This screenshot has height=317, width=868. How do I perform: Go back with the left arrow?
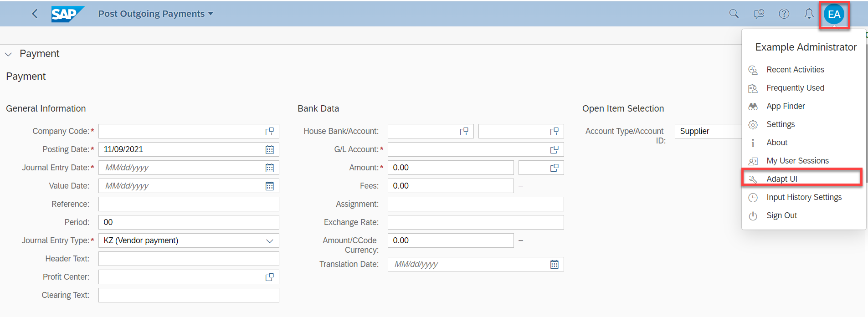click(35, 14)
